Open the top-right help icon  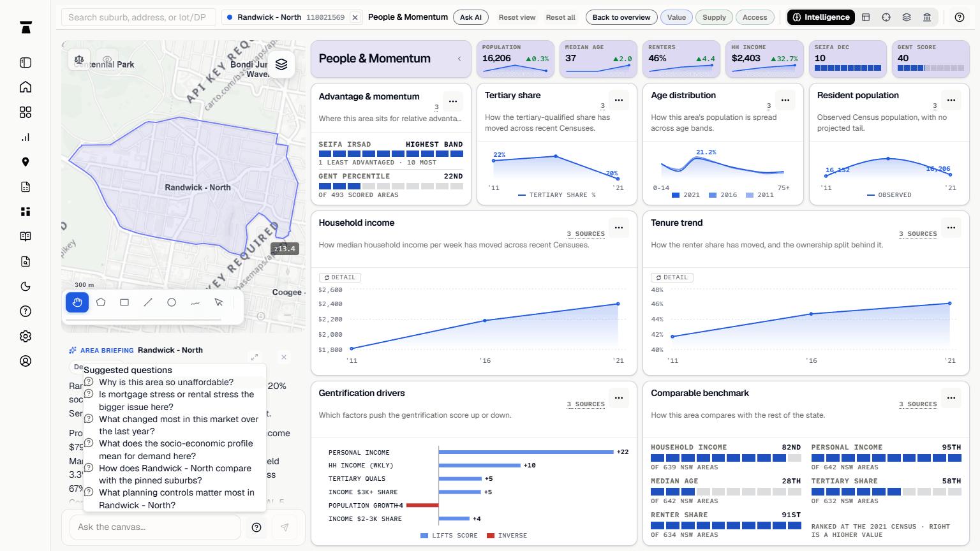click(x=960, y=17)
